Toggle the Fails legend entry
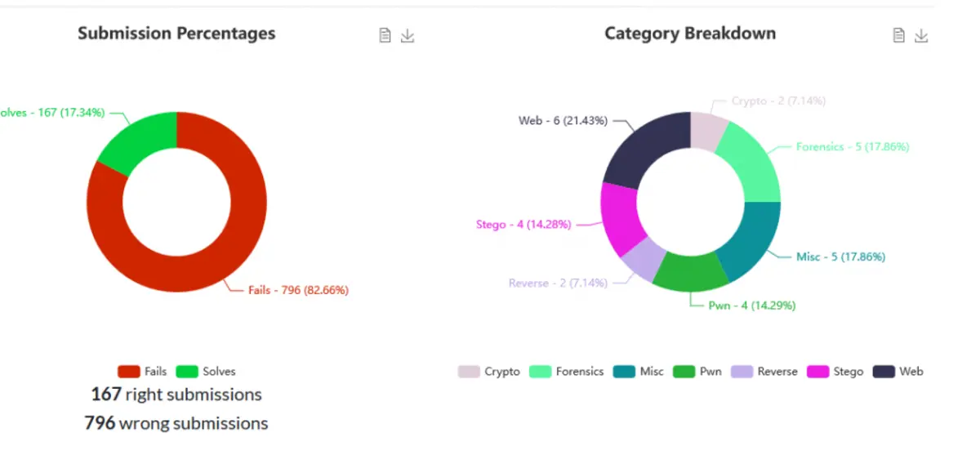980x451 pixels. pos(142,371)
